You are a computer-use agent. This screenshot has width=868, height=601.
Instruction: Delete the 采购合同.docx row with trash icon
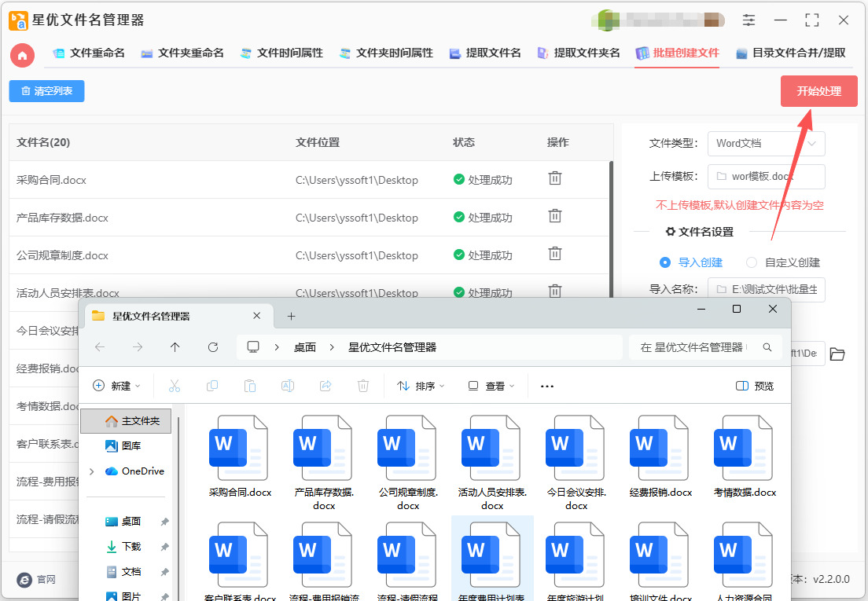(x=554, y=178)
